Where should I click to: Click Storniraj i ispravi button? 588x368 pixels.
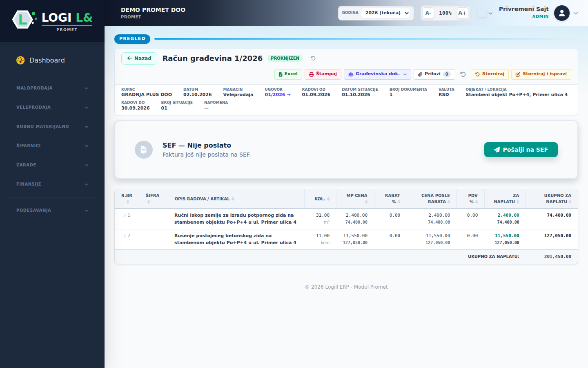tap(541, 74)
